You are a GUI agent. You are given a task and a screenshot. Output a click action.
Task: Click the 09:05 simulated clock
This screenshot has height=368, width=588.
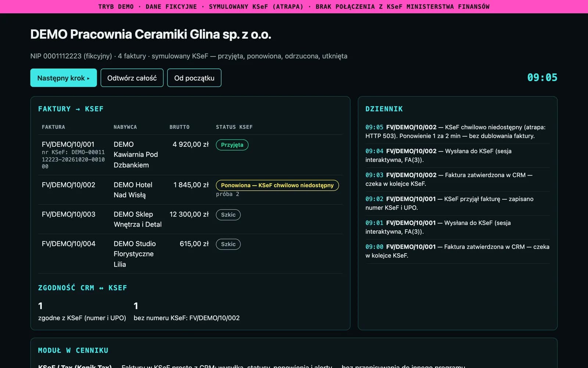click(x=542, y=78)
